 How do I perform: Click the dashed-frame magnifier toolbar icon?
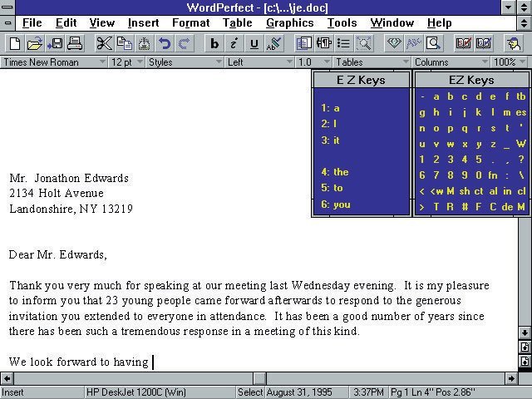[x=364, y=43]
